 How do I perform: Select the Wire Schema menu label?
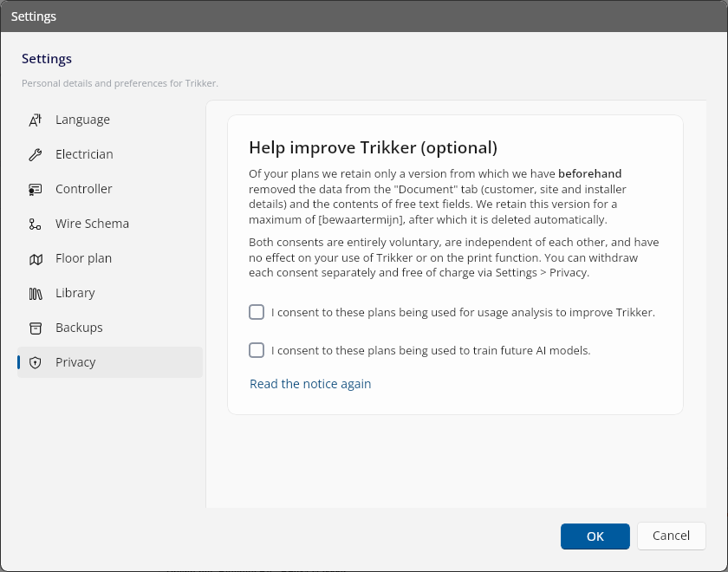[92, 224]
